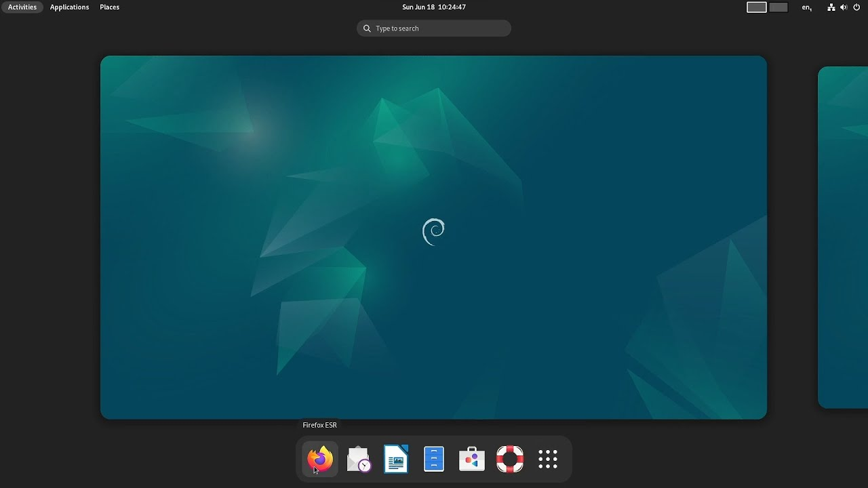Open the network settings indicator
Viewport: 868px width, 488px height.
831,7
